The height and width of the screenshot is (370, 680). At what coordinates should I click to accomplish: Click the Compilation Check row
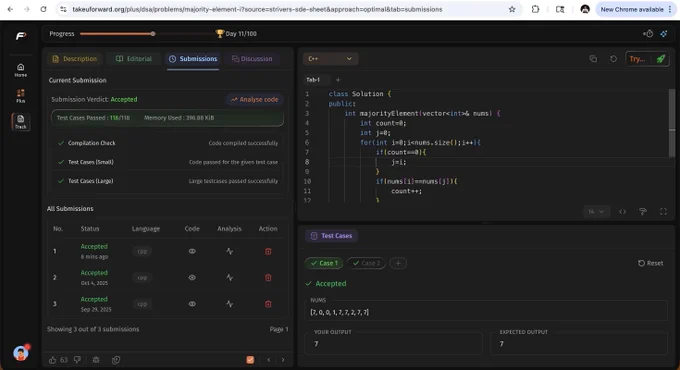pyautogui.click(x=167, y=143)
